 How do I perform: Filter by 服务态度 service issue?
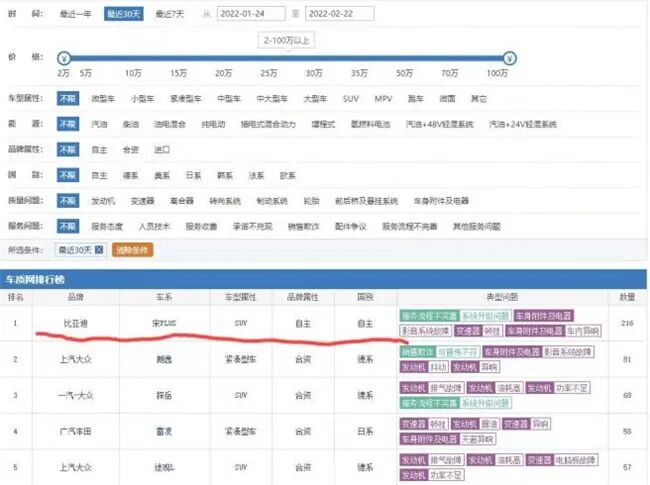pos(107,226)
